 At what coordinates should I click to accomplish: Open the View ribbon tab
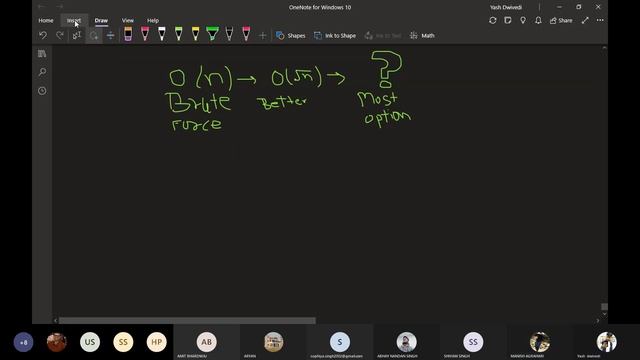coord(128,20)
